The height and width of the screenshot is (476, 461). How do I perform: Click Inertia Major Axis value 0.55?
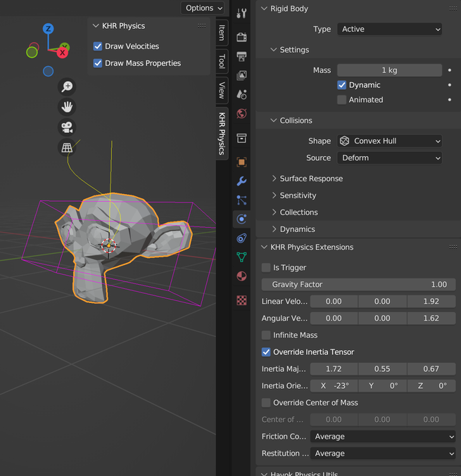pos(382,369)
